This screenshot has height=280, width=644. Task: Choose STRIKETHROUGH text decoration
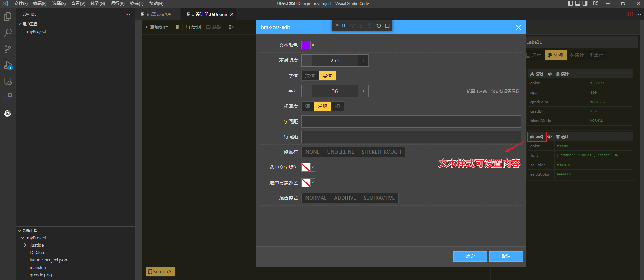pos(381,152)
